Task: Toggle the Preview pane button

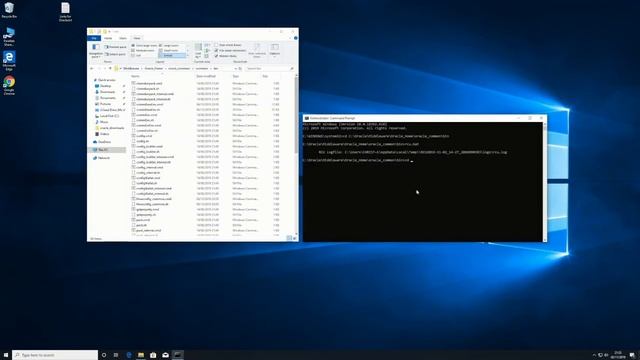Action: tap(115, 47)
